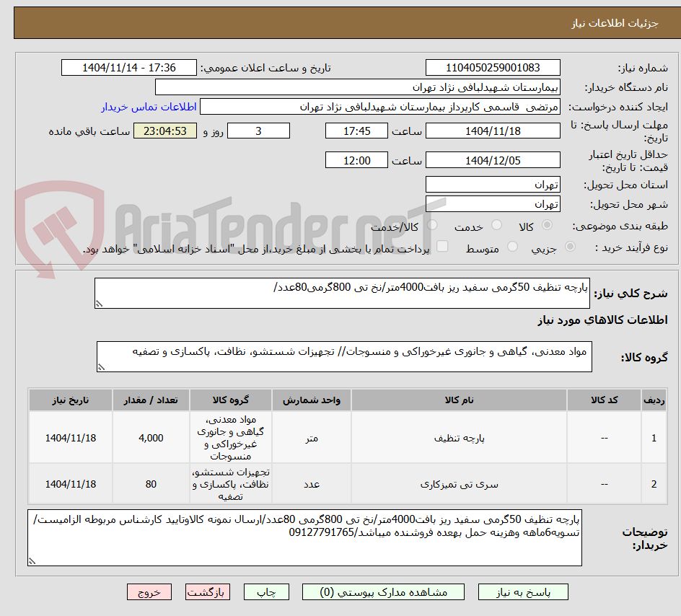This screenshot has width=681, height=616.
Task: Click the پارچه تنظیف item name cell
Action: click(x=459, y=438)
